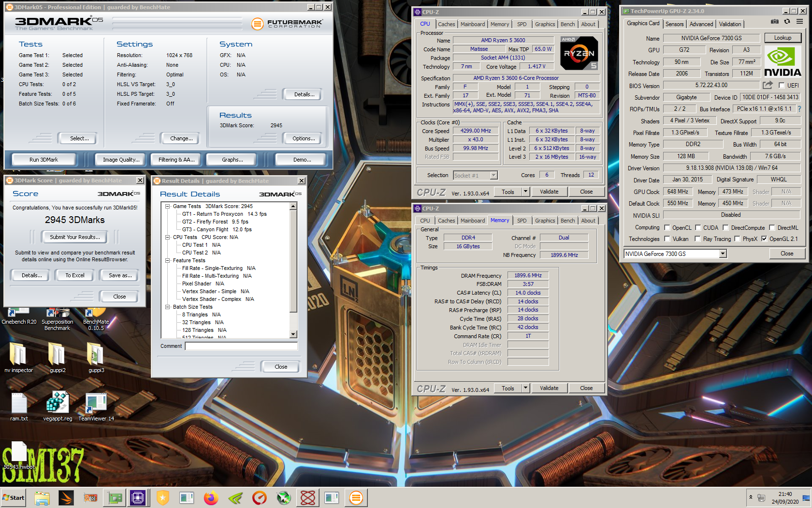The image size is (812, 508).
Task: Click the GPU-Z refresh icon
Action: click(787, 22)
